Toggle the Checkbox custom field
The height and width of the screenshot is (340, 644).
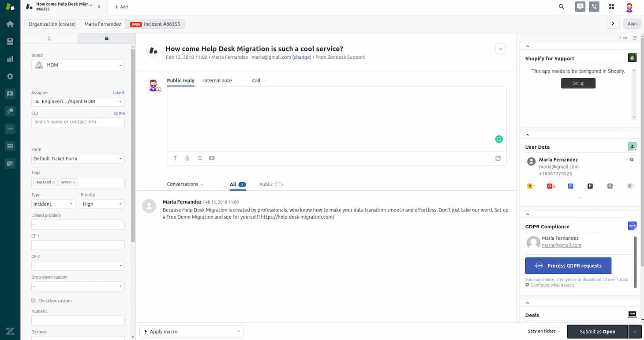pos(34,300)
